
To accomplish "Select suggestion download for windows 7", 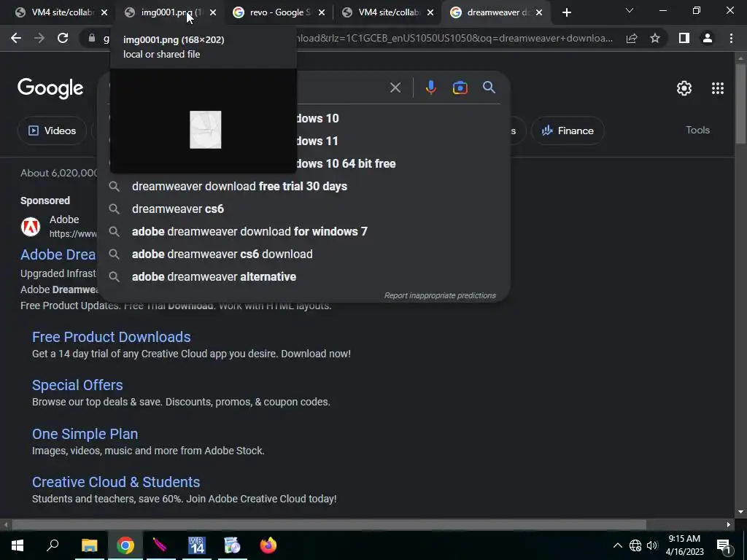I will coord(303,231).
